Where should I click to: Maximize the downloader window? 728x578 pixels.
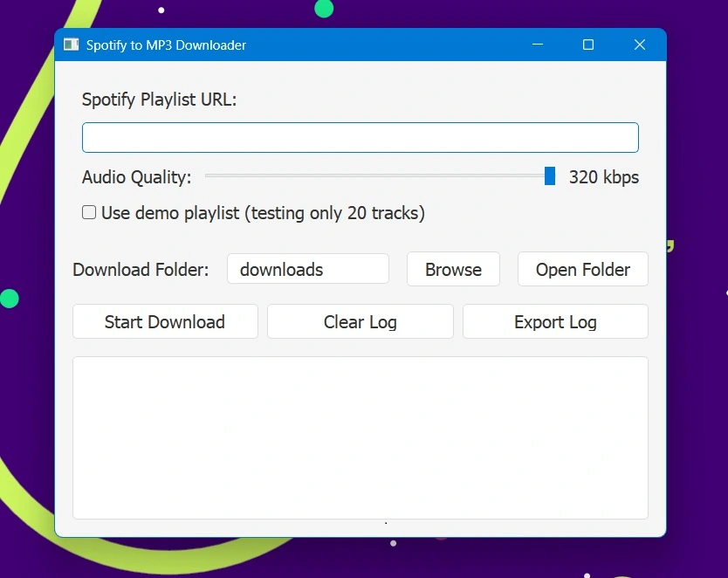[587, 45]
